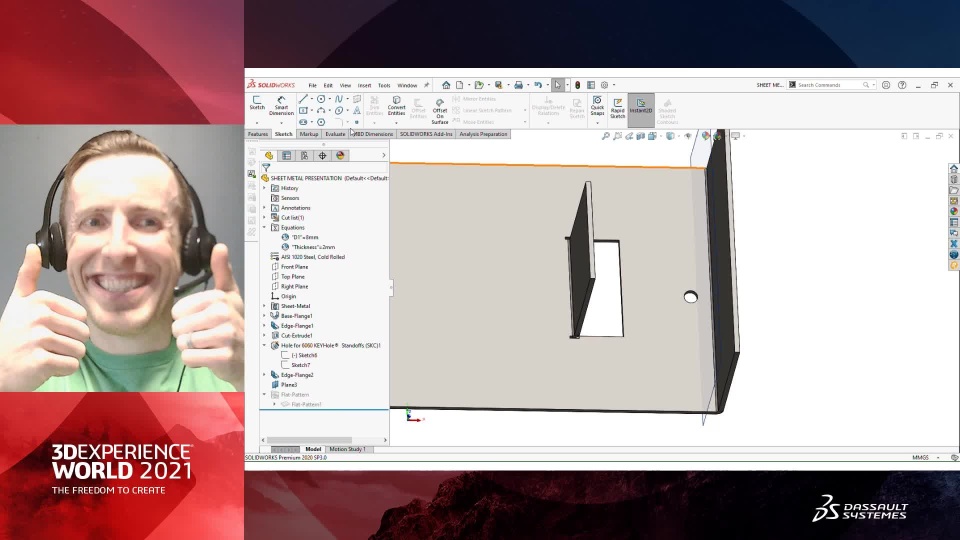
Task: Click the Open document icon
Action: pyautogui.click(x=479, y=85)
